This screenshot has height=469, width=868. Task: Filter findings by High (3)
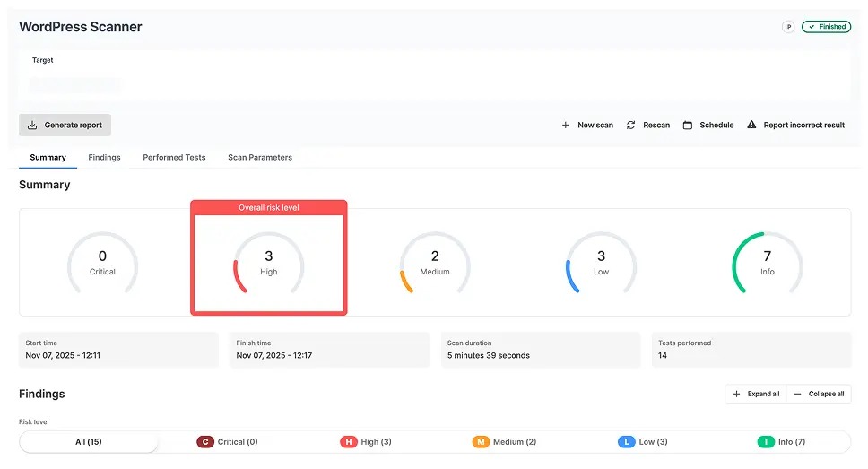[365, 442]
